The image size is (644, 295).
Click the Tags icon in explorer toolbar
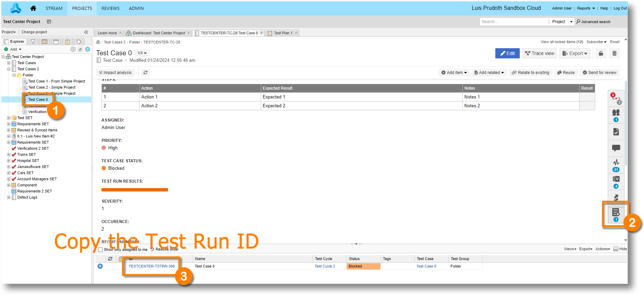79,42
